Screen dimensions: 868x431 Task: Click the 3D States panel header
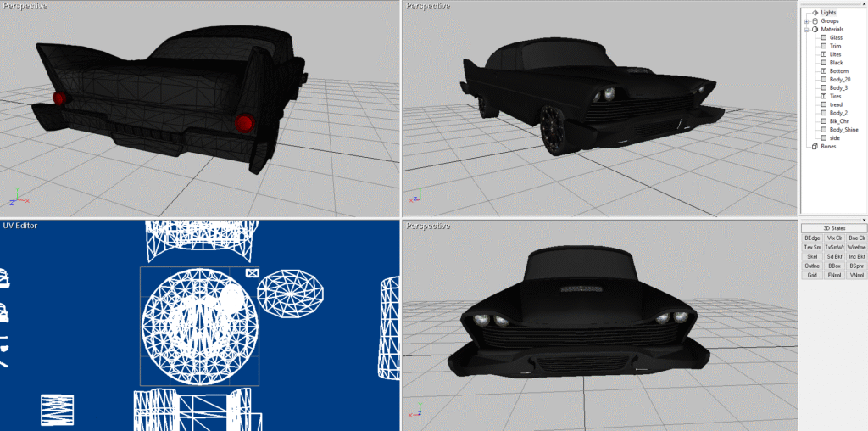pos(833,228)
